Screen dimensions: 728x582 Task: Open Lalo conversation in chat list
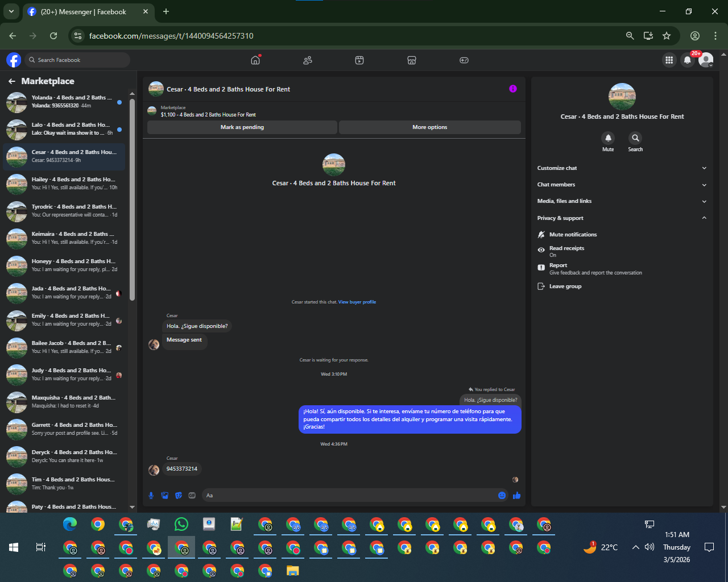(x=64, y=130)
